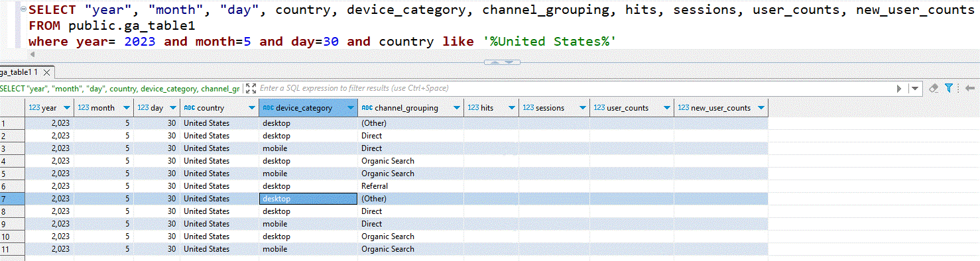The height and width of the screenshot is (261, 980).
Task: Open the day column filter dropdown
Action: tap(173, 108)
